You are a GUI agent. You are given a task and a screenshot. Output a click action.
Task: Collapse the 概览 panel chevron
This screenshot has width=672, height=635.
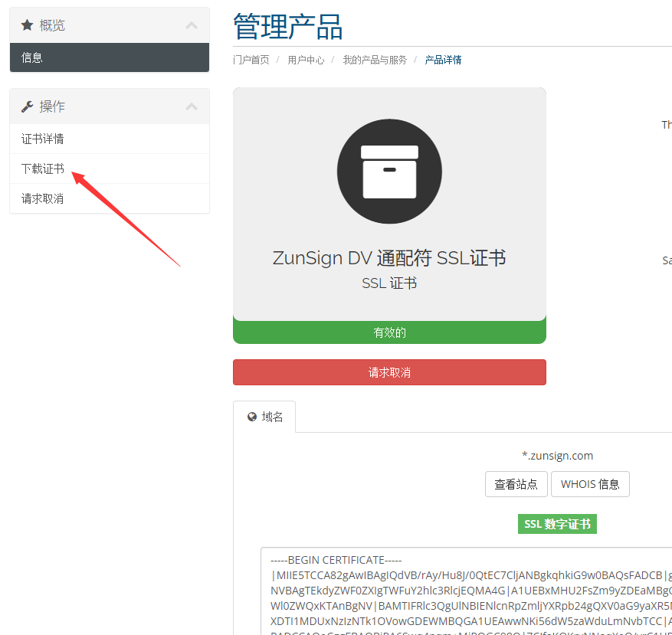pos(192,25)
